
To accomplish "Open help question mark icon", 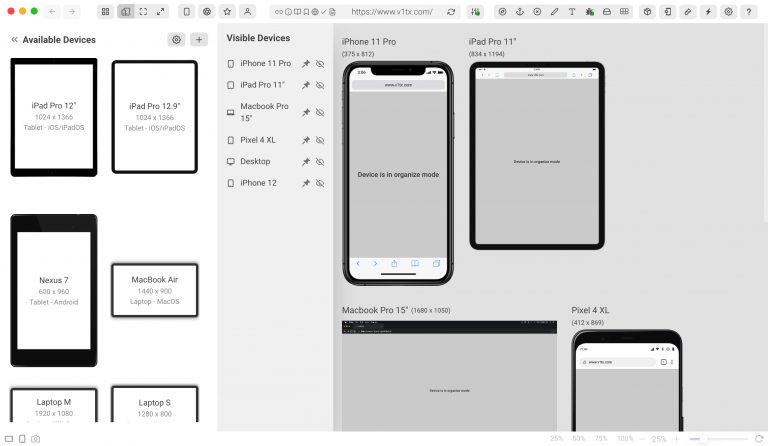I will tap(749, 12).
